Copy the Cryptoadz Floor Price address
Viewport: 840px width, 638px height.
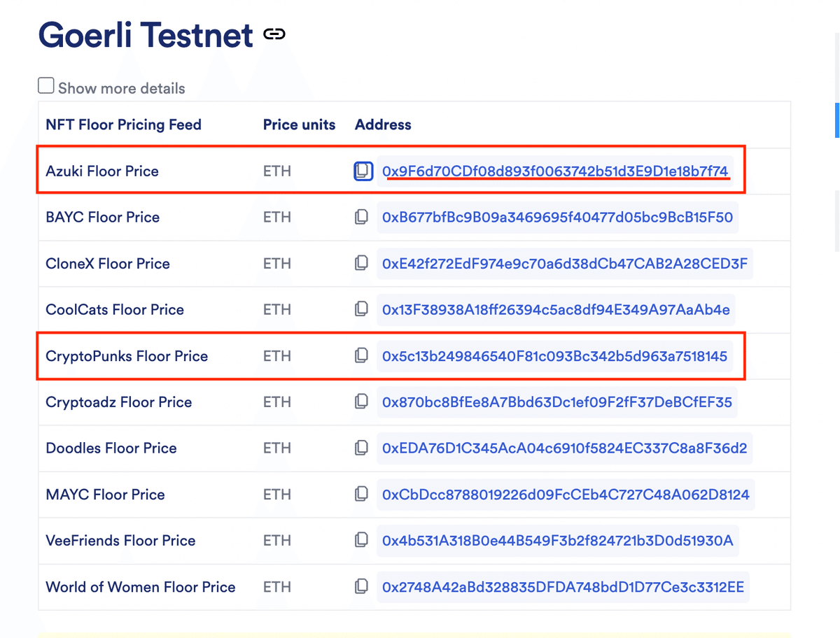coord(361,402)
